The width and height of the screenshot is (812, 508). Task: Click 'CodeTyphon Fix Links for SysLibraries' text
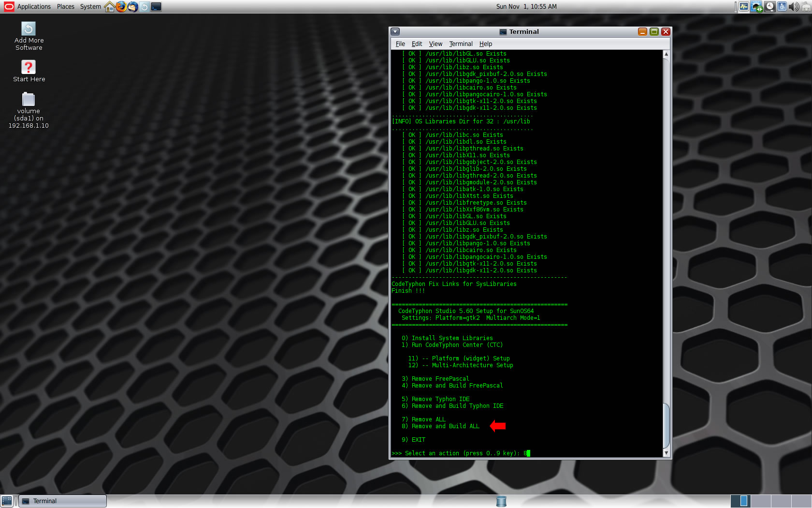(454, 284)
